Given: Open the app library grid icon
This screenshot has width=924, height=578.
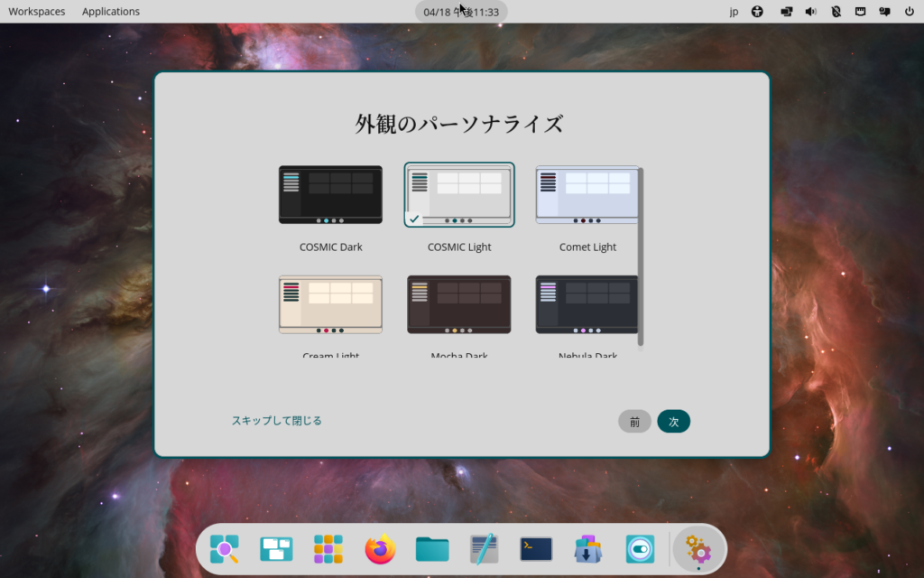Looking at the screenshot, I should [x=328, y=548].
